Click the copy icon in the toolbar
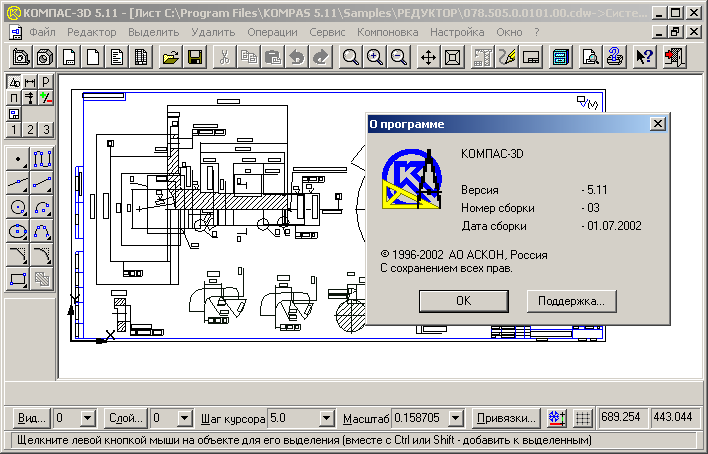Screen dimensions: 708x454 coord(248,57)
